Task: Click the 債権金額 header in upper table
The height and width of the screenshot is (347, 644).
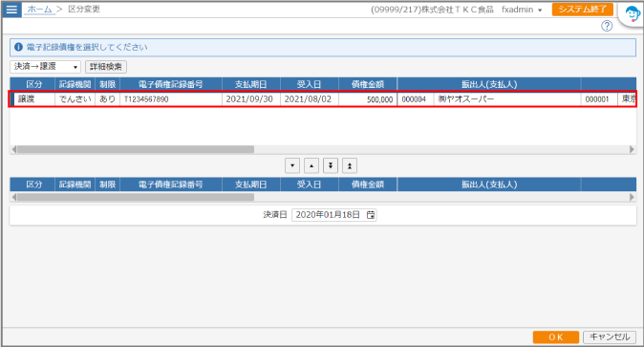Action: [x=368, y=84]
